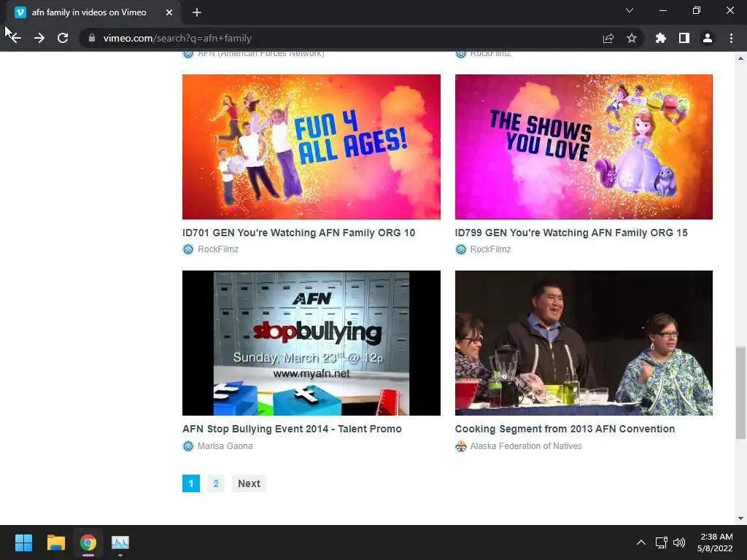Open the monitor app in the taskbar
Image resolution: width=747 pixels, height=560 pixels.
[120, 542]
